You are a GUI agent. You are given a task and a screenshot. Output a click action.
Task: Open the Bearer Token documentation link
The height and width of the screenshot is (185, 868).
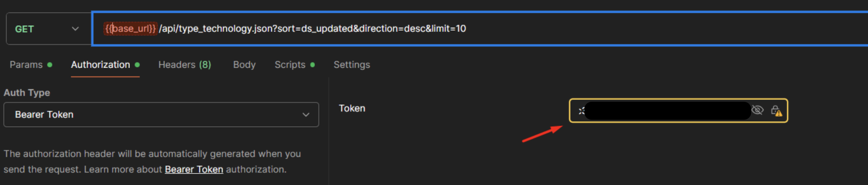194,169
